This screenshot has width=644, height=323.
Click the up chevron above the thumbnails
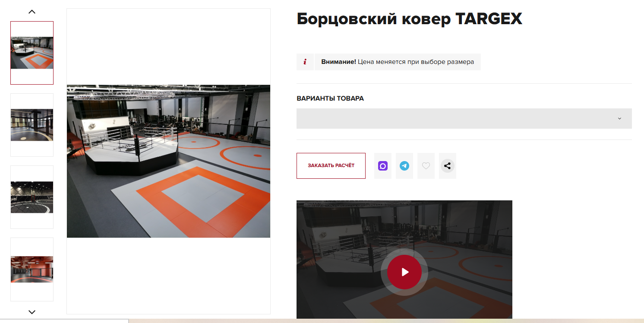tap(32, 12)
